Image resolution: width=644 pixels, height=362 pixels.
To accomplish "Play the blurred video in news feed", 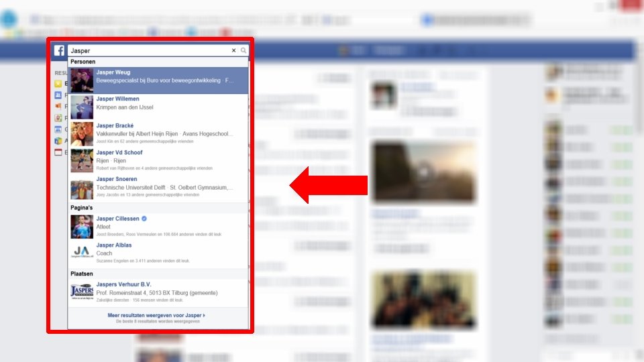I will [x=423, y=172].
